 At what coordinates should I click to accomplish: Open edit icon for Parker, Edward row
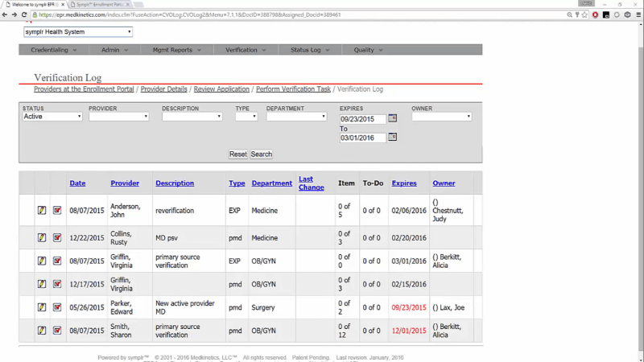point(42,306)
